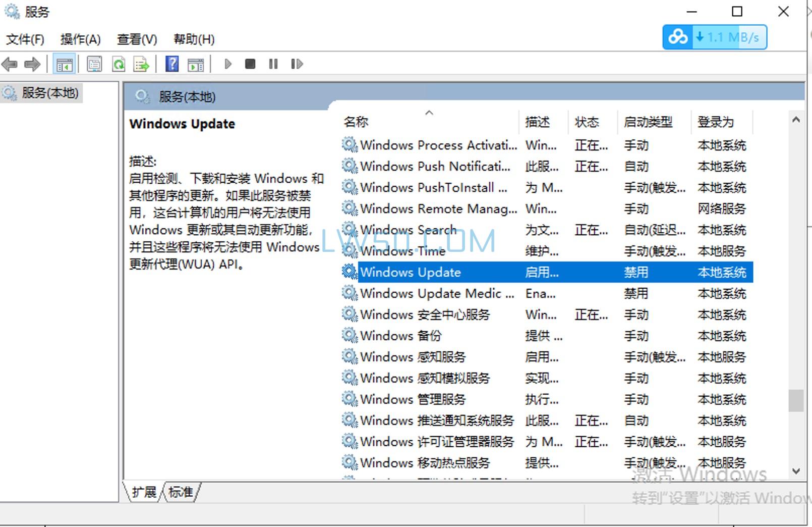
Task: Click the Forward arrow in toolbar
Action: click(x=32, y=64)
